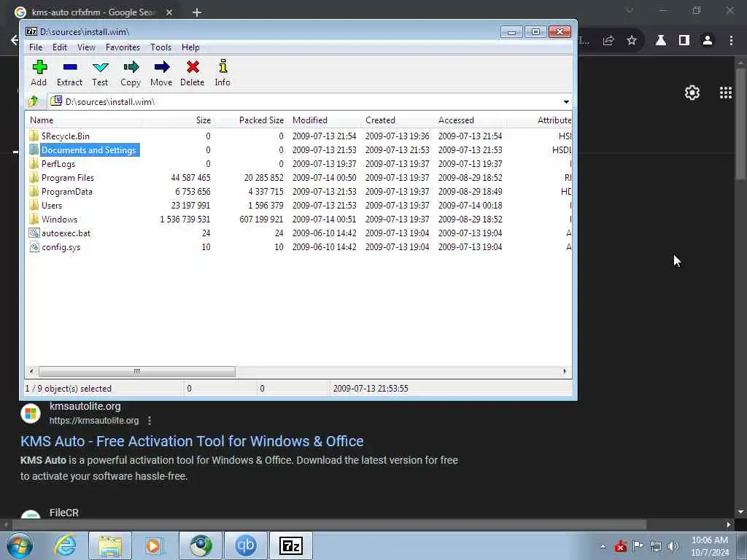Open Windows Media Player taskbar icon
747x560 pixels.
pos(154,545)
